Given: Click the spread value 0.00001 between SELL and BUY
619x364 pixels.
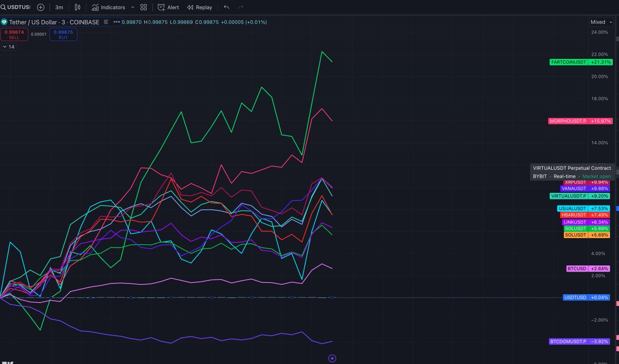Looking at the screenshot, I should (39, 35).
